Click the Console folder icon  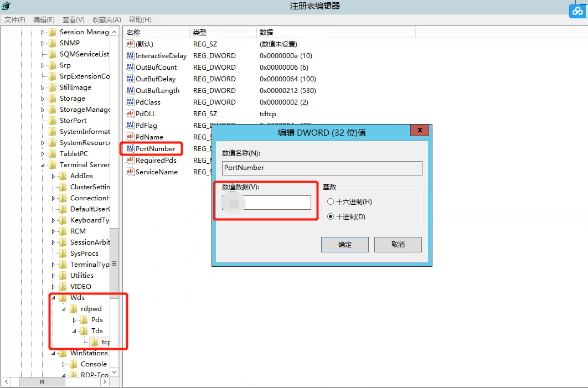(x=74, y=364)
